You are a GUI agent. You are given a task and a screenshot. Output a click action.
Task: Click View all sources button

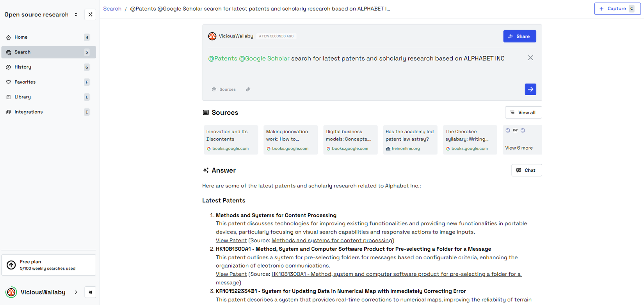[523, 112]
